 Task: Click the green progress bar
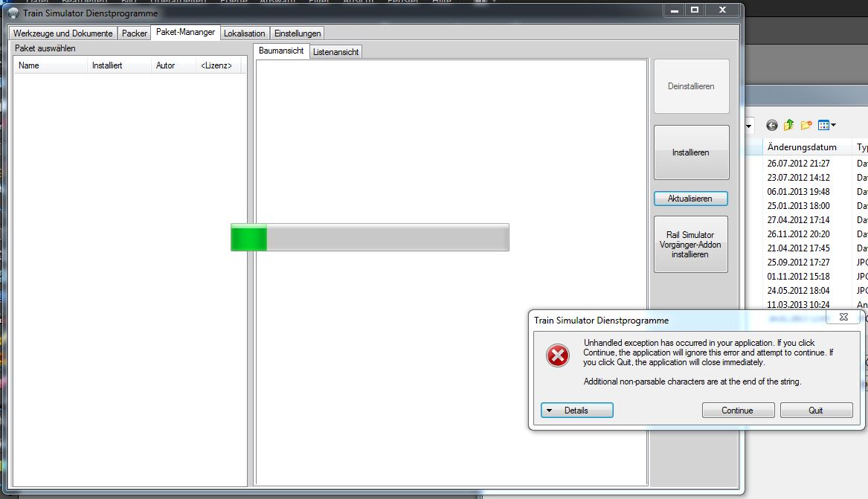click(370, 237)
